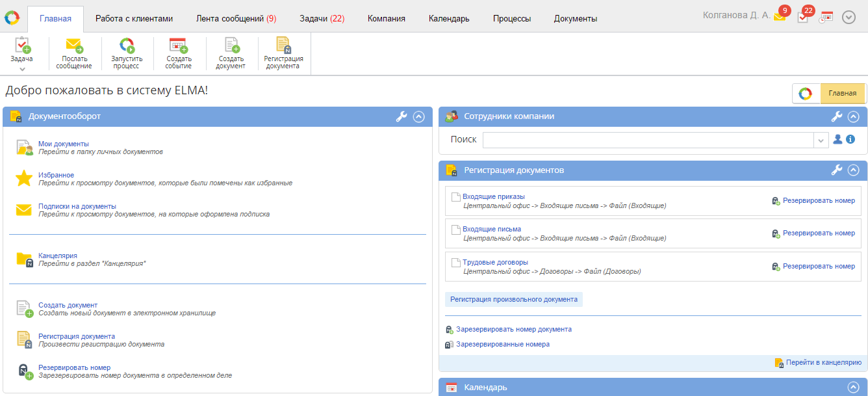Collapse the Сотрудники компании portlet

tap(854, 116)
